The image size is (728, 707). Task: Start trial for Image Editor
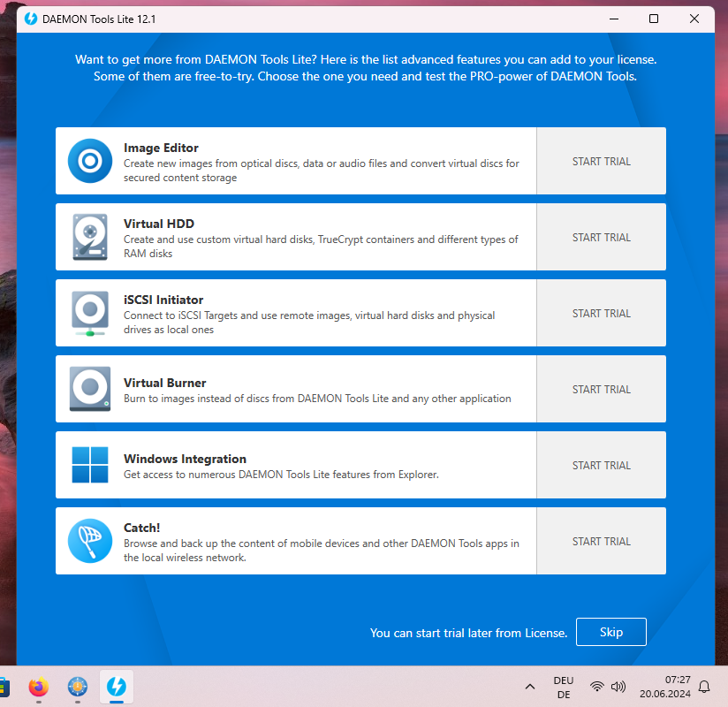click(x=602, y=161)
